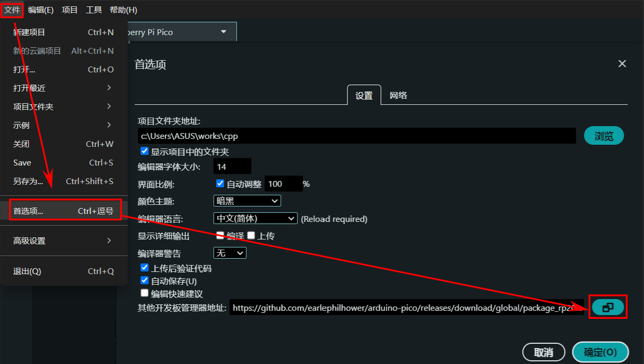This screenshot has width=644, height=364.
Task: Expand 示例 submenu
Action: (x=63, y=125)
